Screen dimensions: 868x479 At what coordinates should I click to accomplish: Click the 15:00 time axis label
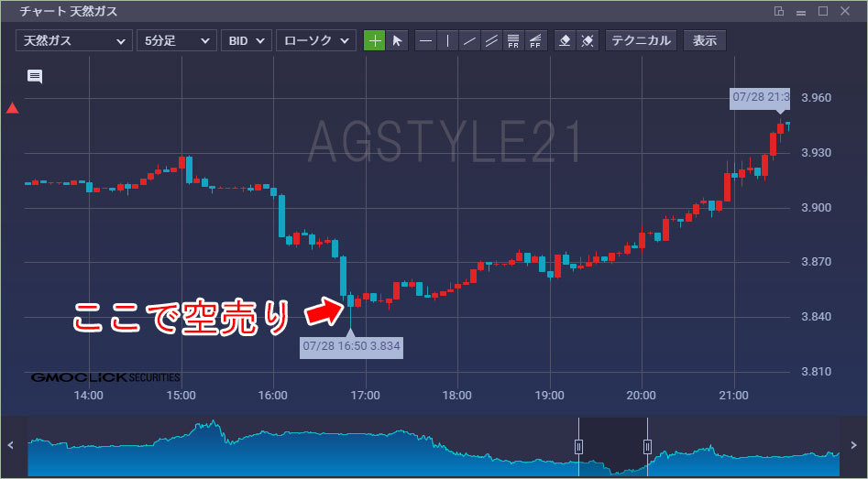pyautogui.click(x=181, y=396)
